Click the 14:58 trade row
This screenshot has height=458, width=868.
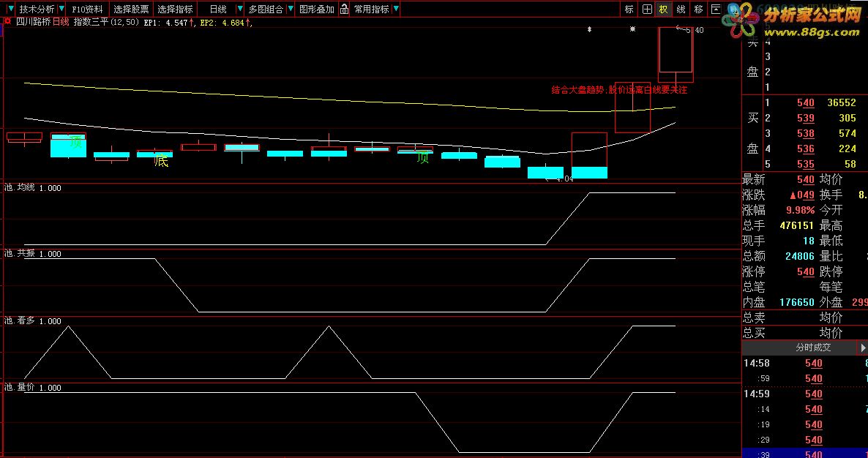805,364
